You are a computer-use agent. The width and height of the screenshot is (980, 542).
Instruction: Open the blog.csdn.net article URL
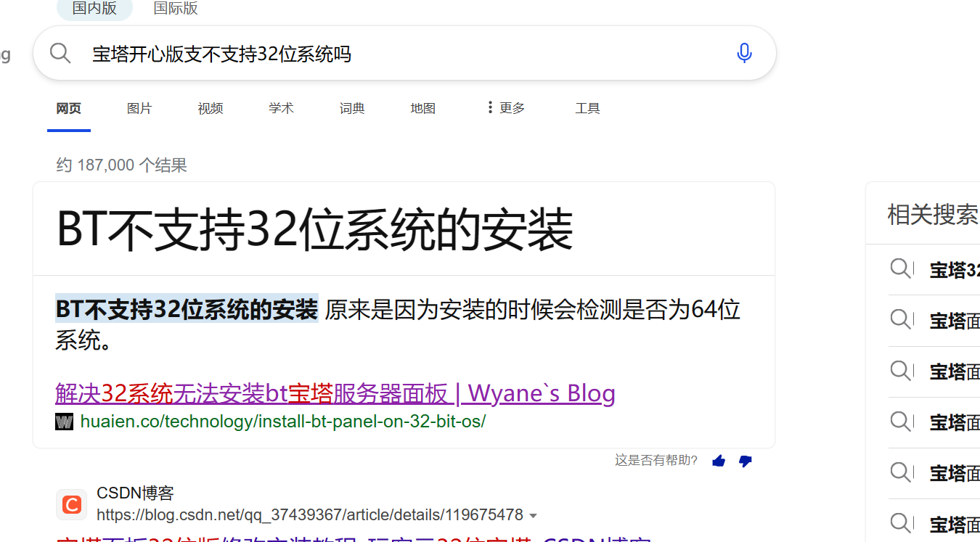click(x=310, y=515)
